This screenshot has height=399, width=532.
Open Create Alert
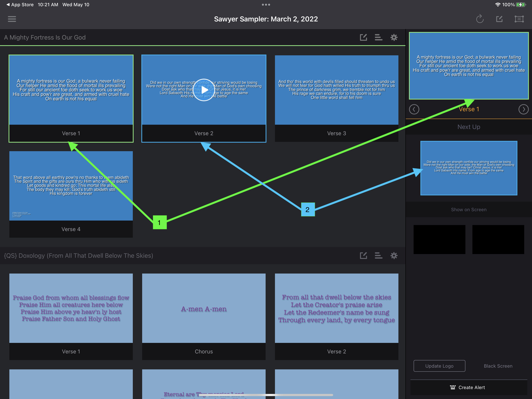pyautogui.click(x=469, y=387)
